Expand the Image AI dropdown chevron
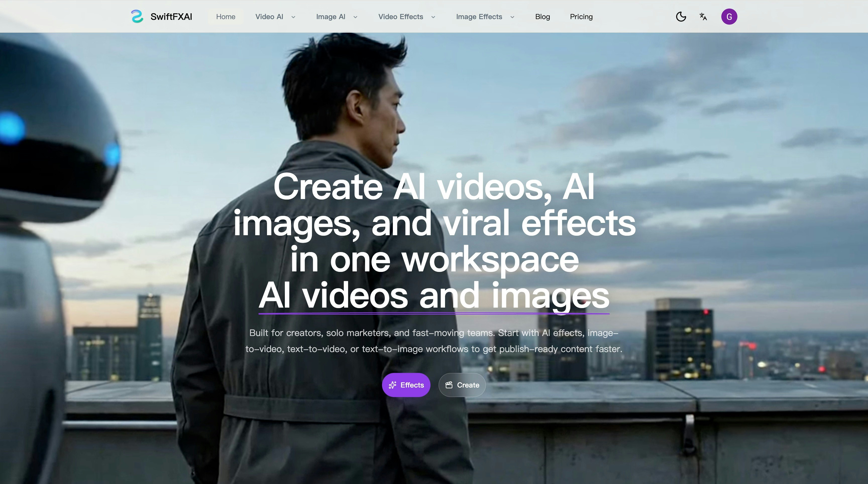 coord(355,17)
